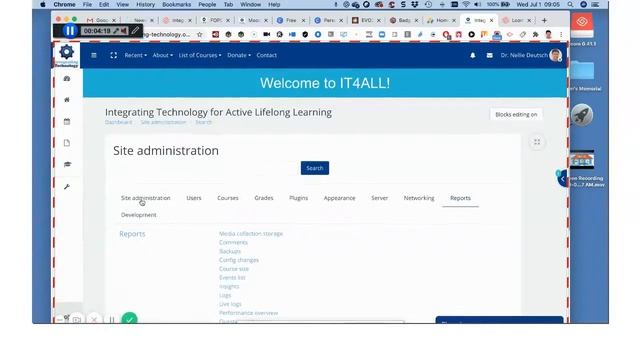
Task: Switch to the Plugins tab
Action: 298,198
